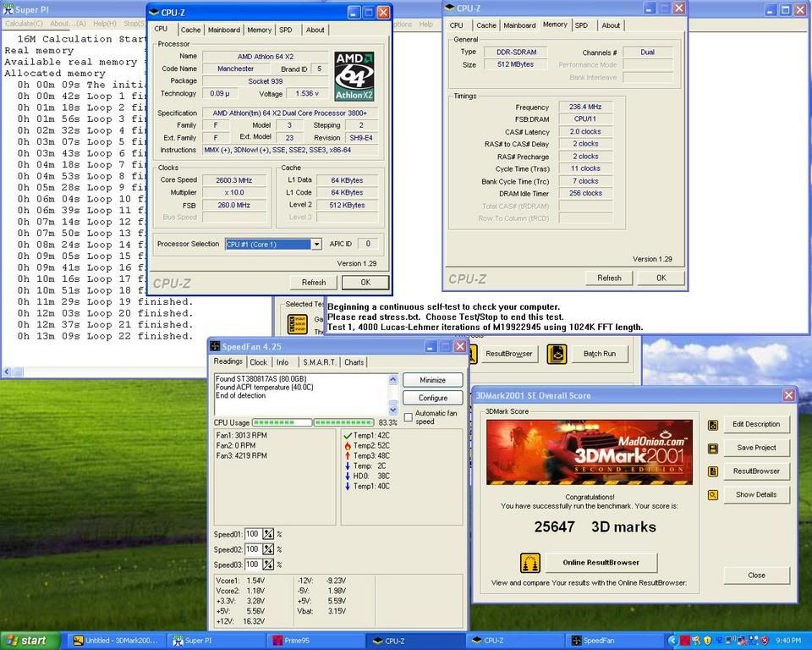Open Prime95 from the taskbar
812x650 pixels.
point(315,641)
